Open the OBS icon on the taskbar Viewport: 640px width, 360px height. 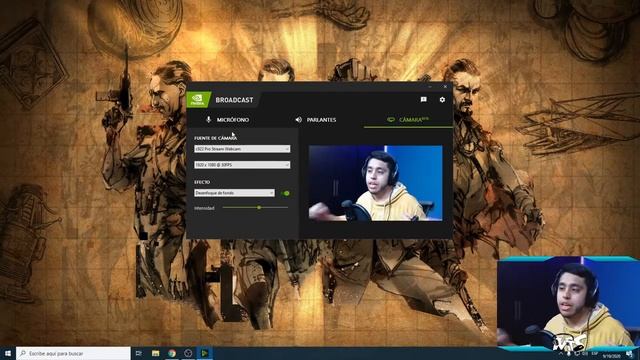[188, 353]
